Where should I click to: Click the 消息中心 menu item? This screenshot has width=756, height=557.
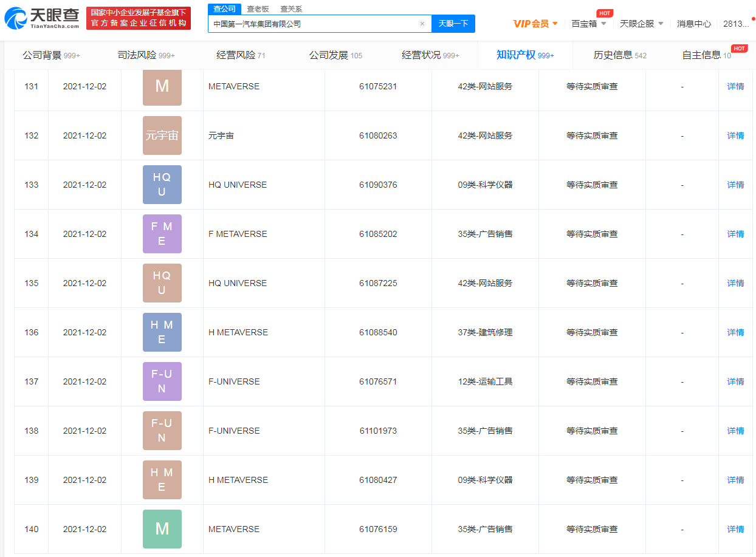coord(693,23)
